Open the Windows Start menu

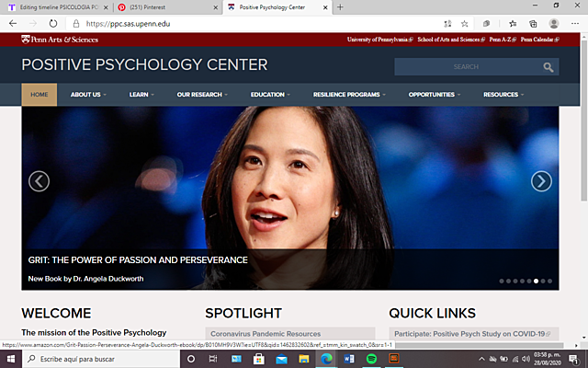click(11, 359)
